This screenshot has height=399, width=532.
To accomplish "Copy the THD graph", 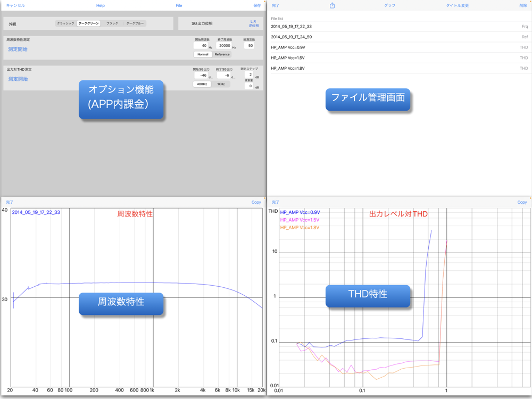I will pyautogui.click(x=522, y=202).
